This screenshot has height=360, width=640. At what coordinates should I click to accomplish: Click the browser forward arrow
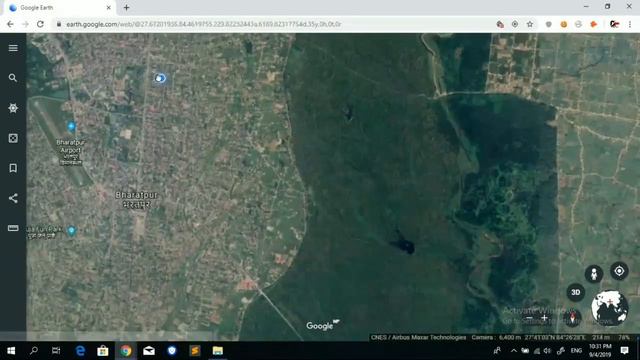coord(25,24)
